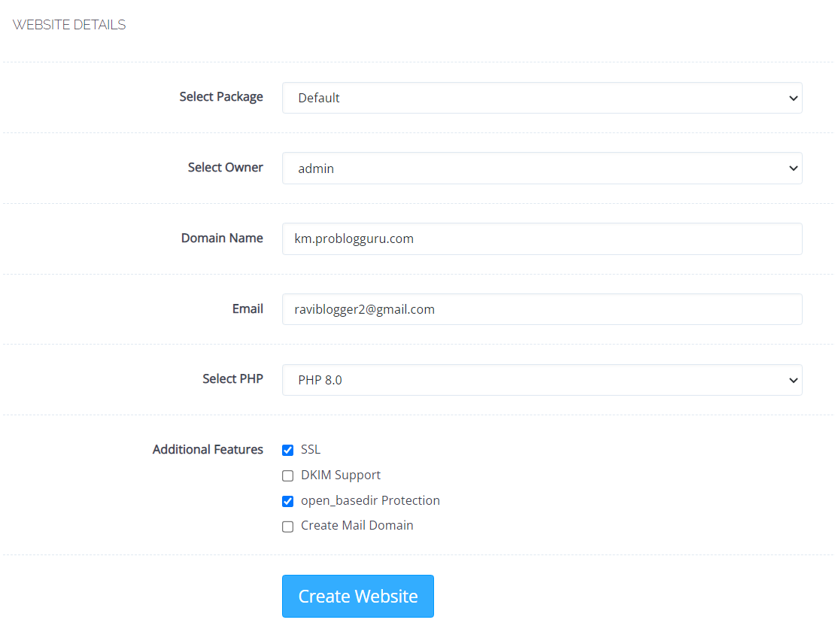Select the Email address input field
835x644 pixels.
coord(542,309)
